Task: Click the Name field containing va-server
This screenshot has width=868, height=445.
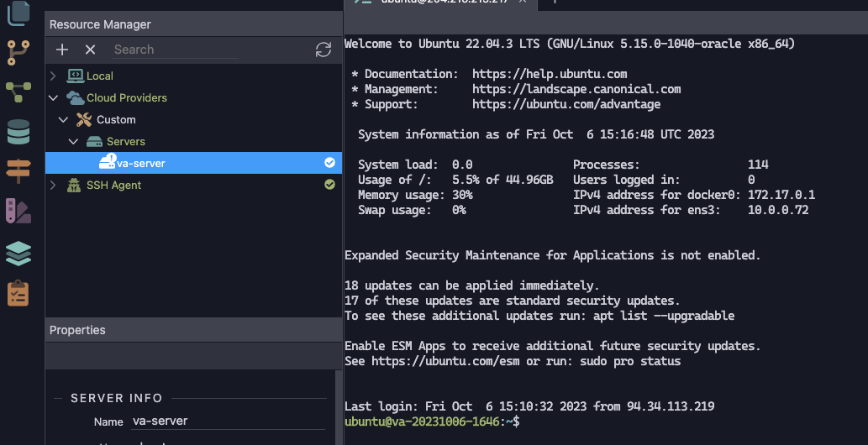Action: pos(229,421)
